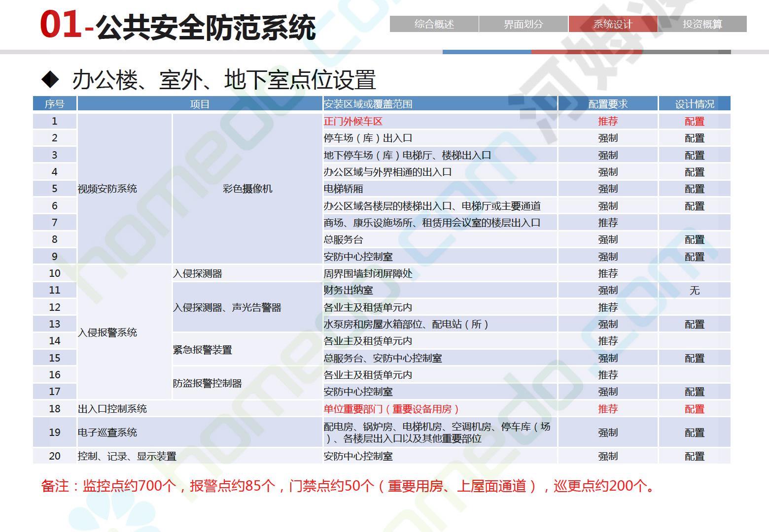
Task: Click the 地下停车场（库）电梯厅、楼梯出入口 cell
Action: [x=440, y=155]
